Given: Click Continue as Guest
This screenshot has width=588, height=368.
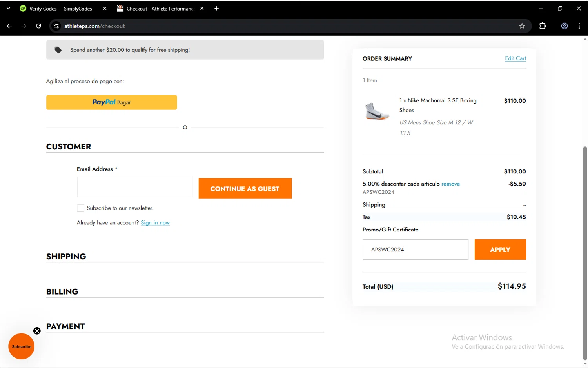Looking at the screenshot, I should (245, 188).
